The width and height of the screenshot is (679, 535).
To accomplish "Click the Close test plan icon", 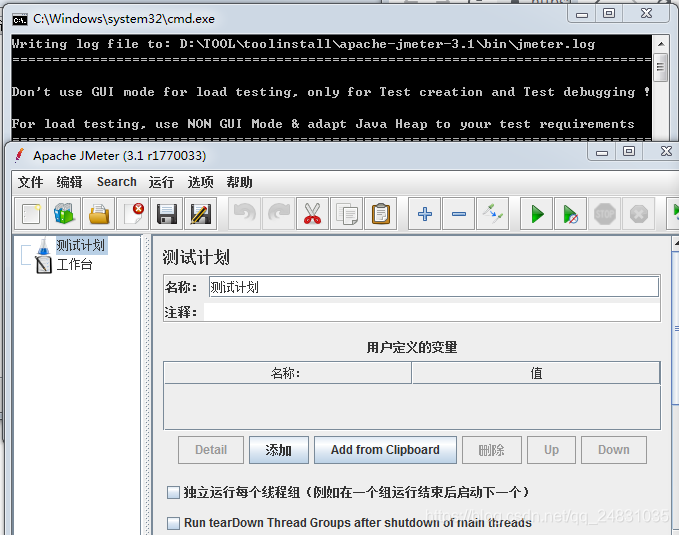I will [133, 214].
